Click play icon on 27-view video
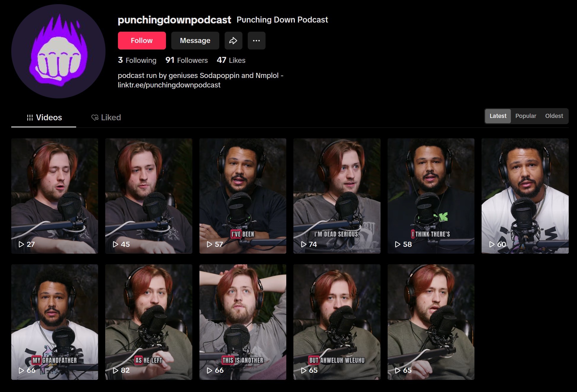The height and width of the screenshot is (392, 577). 21,244
